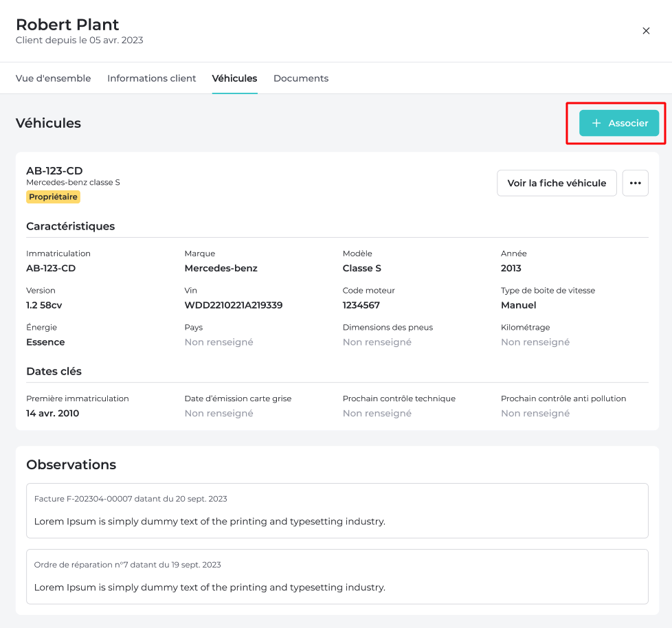Switch to the Informations client tab
Screen dimensions: 672x628
151,78
